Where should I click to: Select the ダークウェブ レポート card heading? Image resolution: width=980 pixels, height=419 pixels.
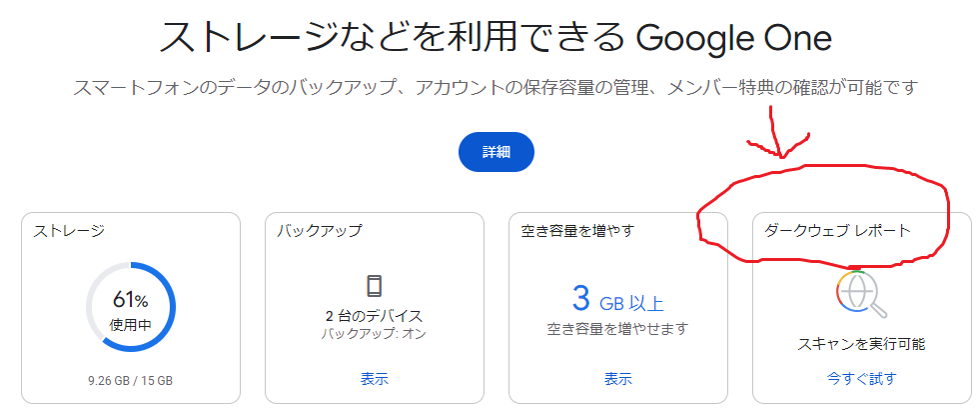click(x=837, y=231)
